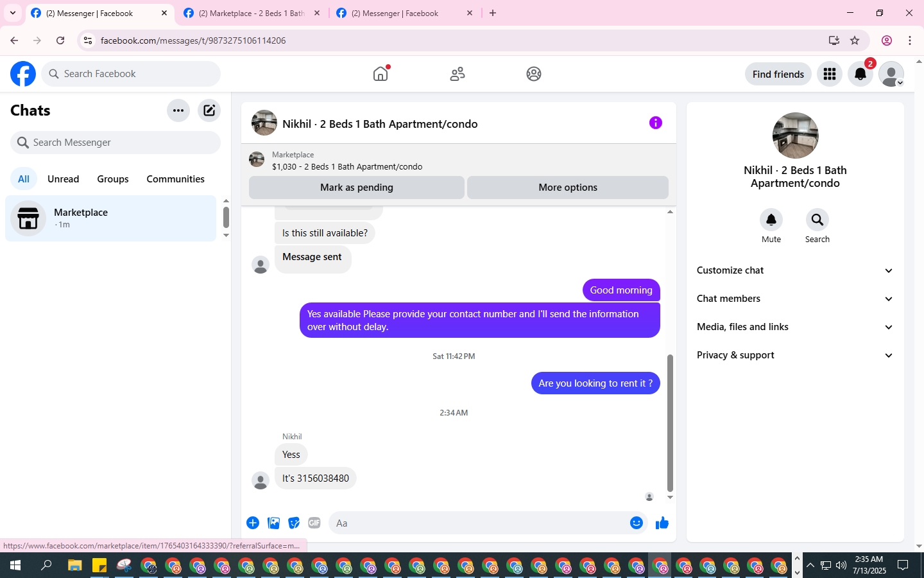Click the conversation scrollbar thumb

point(670,423)
